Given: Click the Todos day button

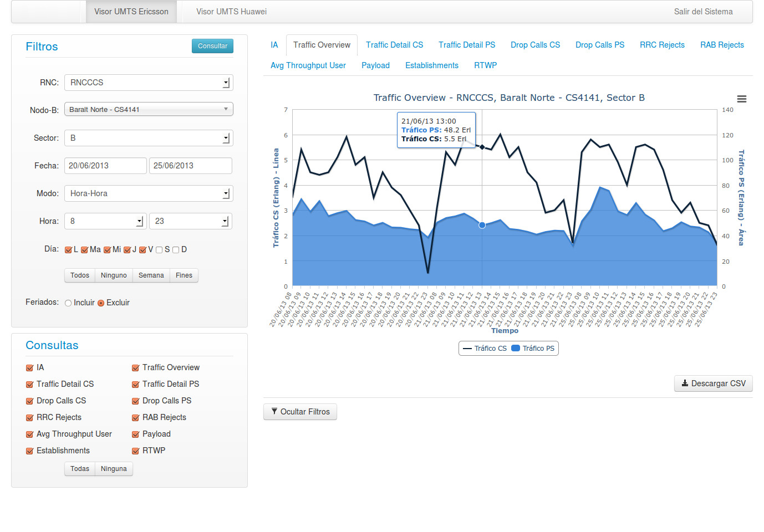Looking at the screenshot, I should tap(80, 275).
